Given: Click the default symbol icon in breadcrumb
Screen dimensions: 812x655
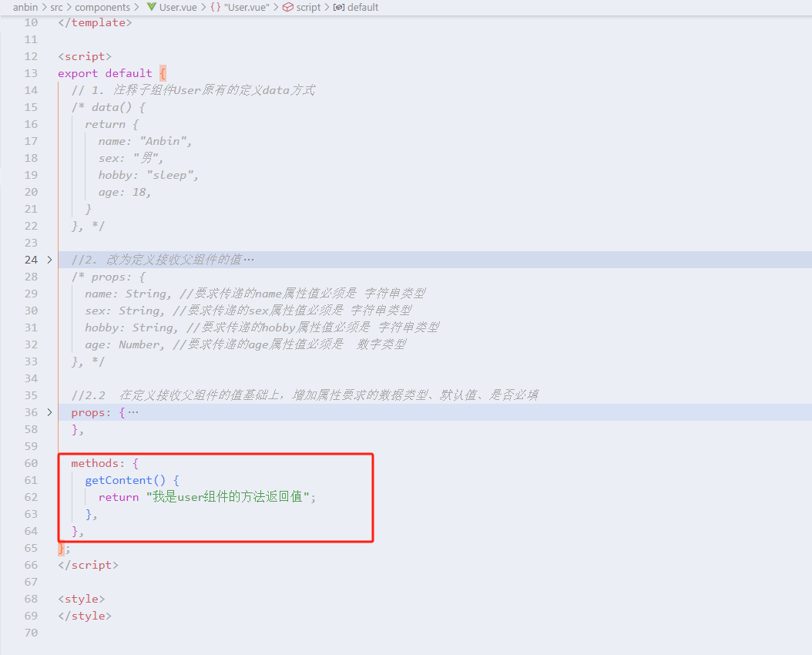Looking at the screenshot, I should click(x=339, y=7).
